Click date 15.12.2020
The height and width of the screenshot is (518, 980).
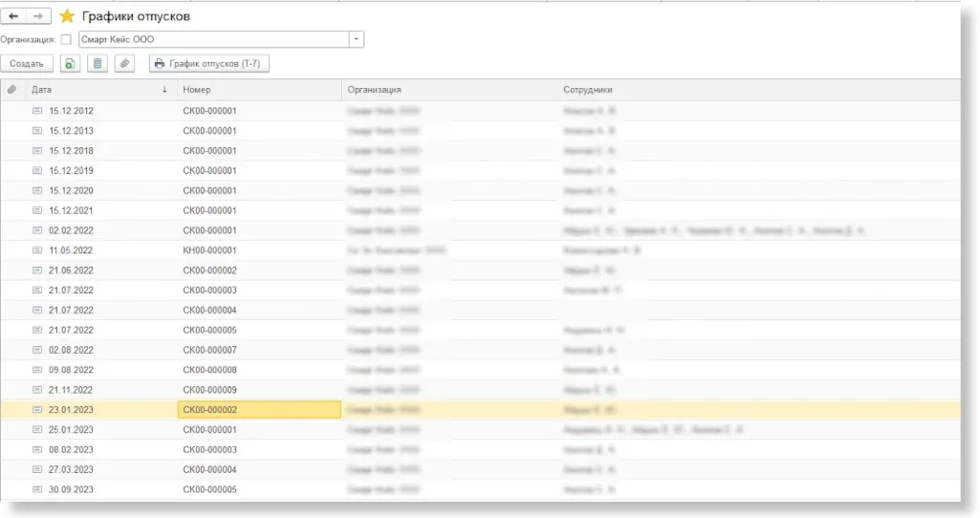[72, 190]
